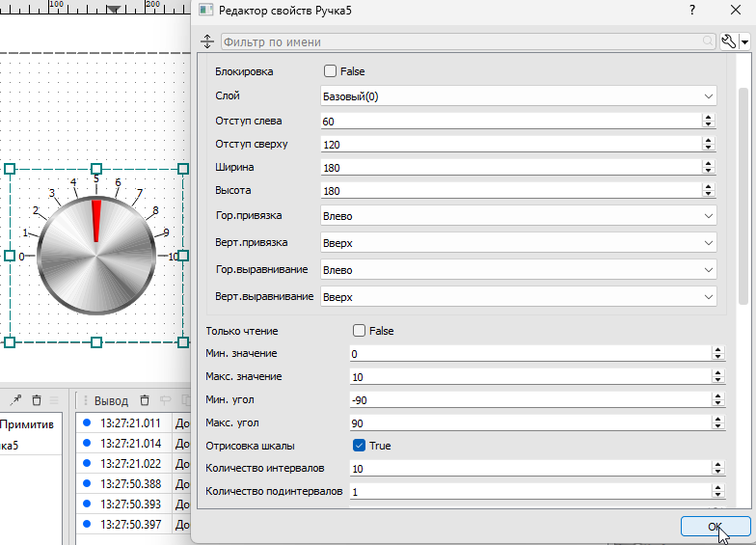Click blue dot of 13:27:21.011 log entry
This screenshot has height=545, width=756.
87,422
